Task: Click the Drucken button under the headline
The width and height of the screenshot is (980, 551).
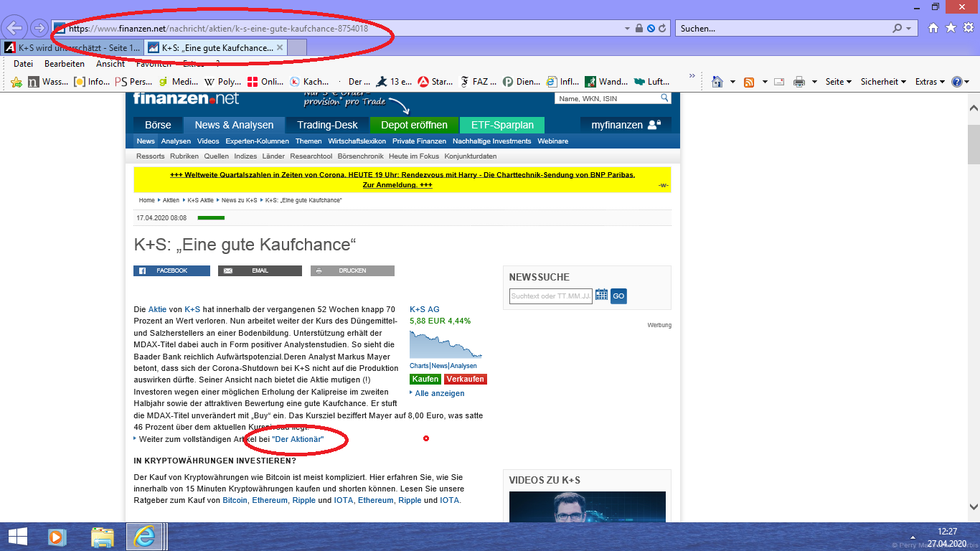Action: coord(352,270)
